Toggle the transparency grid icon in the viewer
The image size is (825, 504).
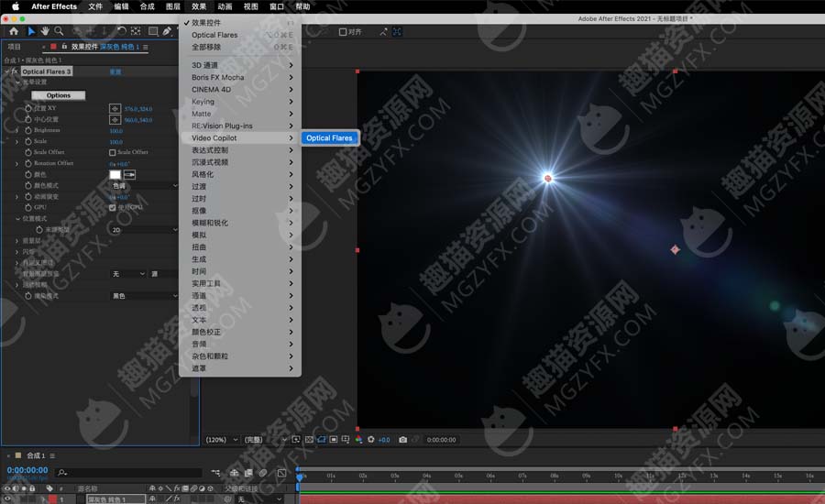coord(309,440)
